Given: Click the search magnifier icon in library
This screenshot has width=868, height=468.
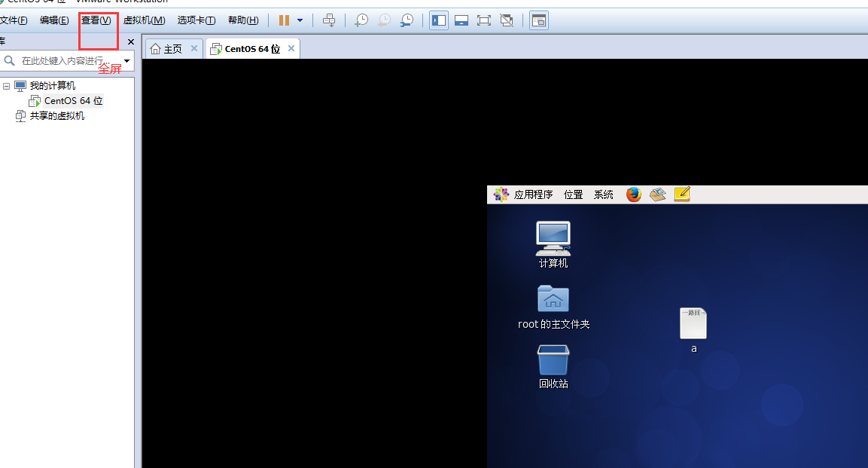Looking at the screenshot, I should [10, 60].
